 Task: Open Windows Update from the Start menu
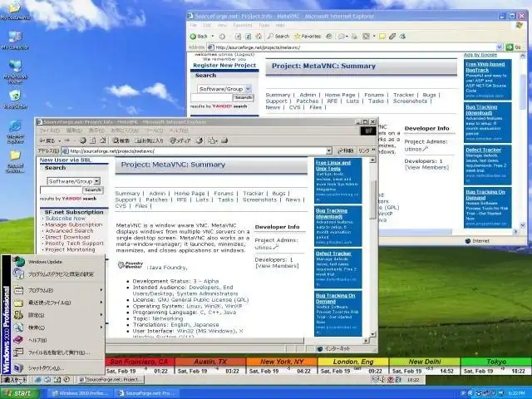point(58,262)
